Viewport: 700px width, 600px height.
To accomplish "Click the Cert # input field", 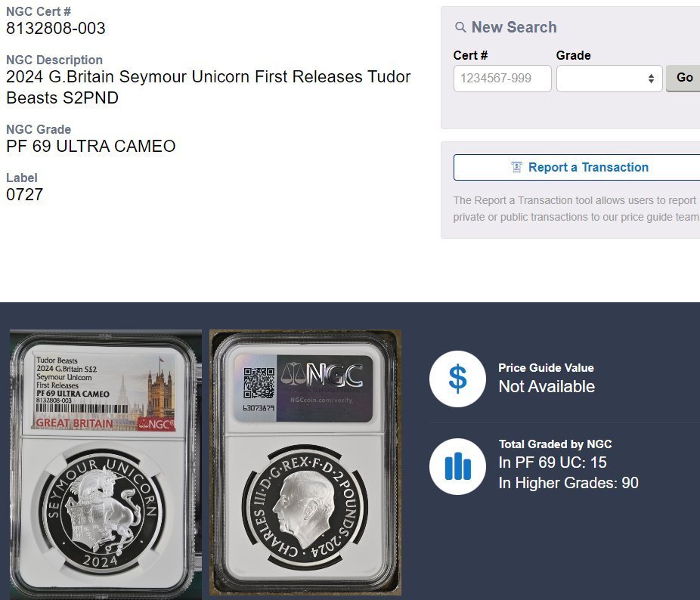I will [502, 79].
